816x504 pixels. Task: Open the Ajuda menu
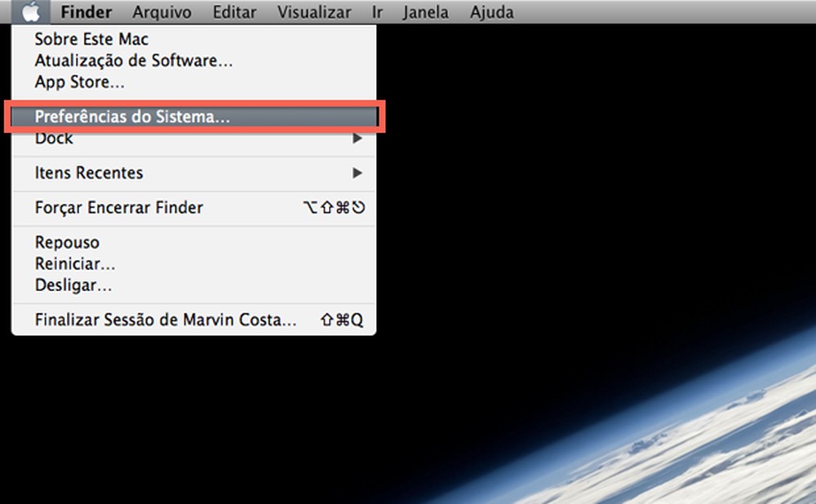point(491,11)
